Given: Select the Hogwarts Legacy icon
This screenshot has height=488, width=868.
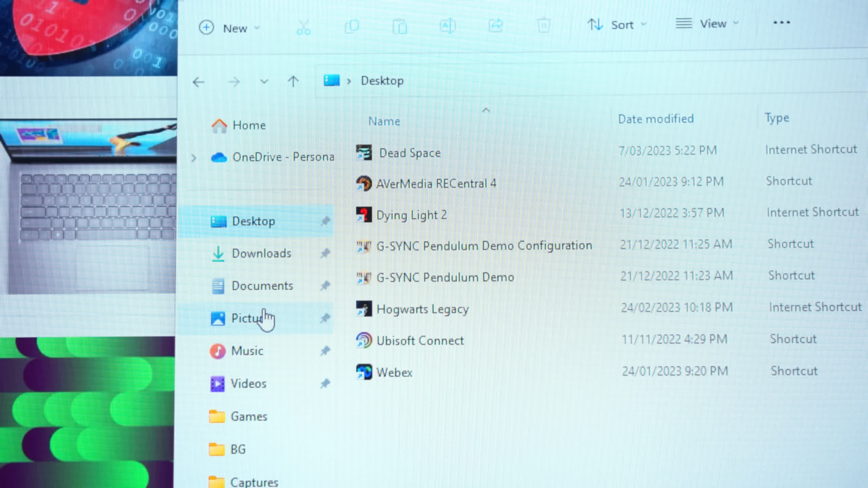Looking at the screenshot, I should coord(364,309).
